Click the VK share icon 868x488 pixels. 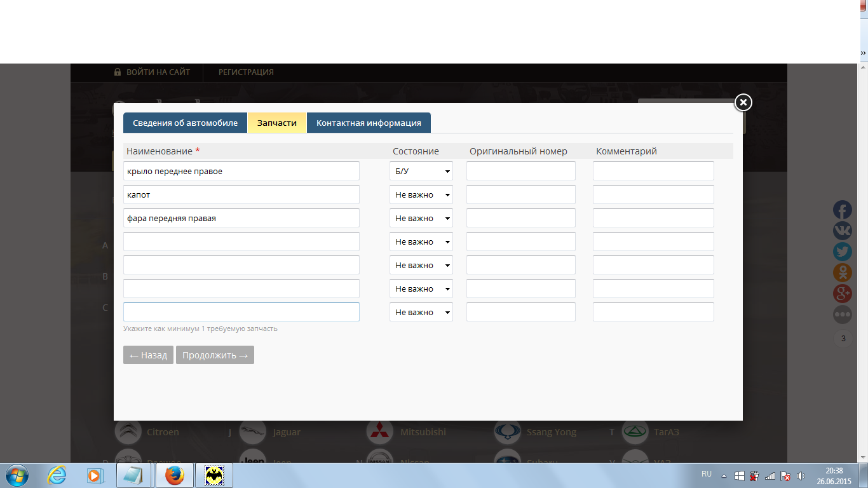point(843,231)
